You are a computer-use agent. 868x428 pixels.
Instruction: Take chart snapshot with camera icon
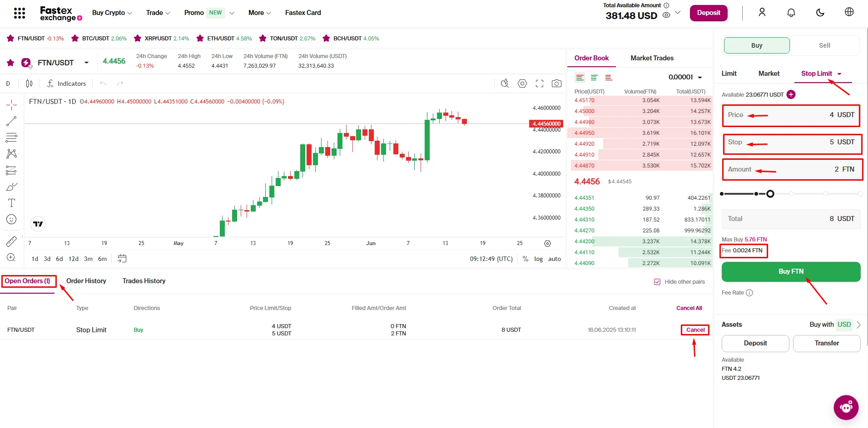(556, 84)
